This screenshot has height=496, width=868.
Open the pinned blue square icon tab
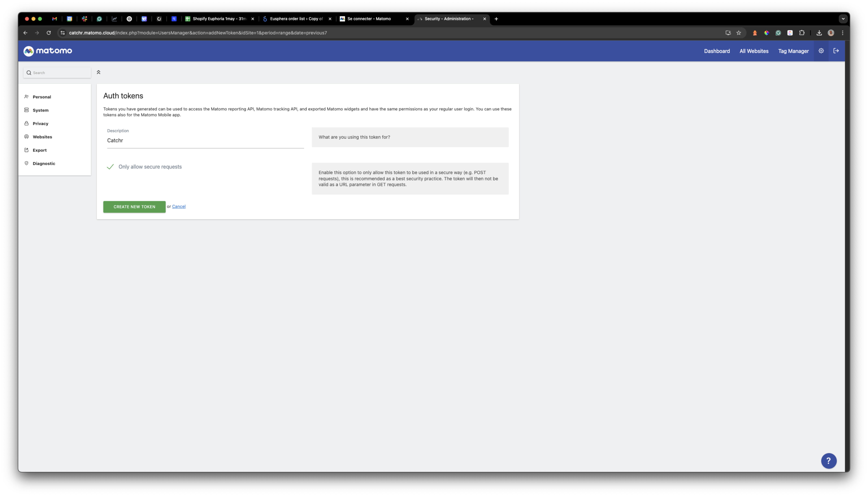[x=174, y=19]
